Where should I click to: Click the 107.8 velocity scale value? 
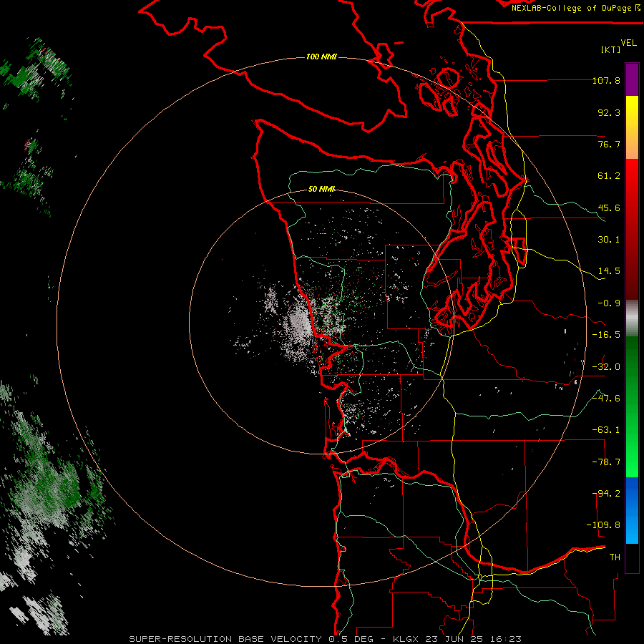pyautogui.click(x=606, y=80)
